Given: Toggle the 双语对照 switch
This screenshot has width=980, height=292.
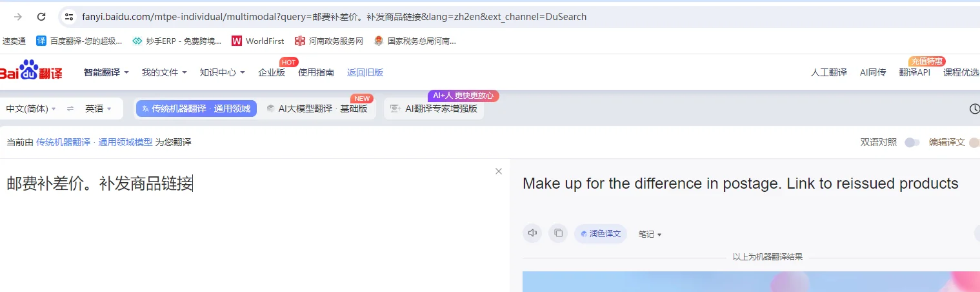Looking at the screenshot, I should coord(912,142).
